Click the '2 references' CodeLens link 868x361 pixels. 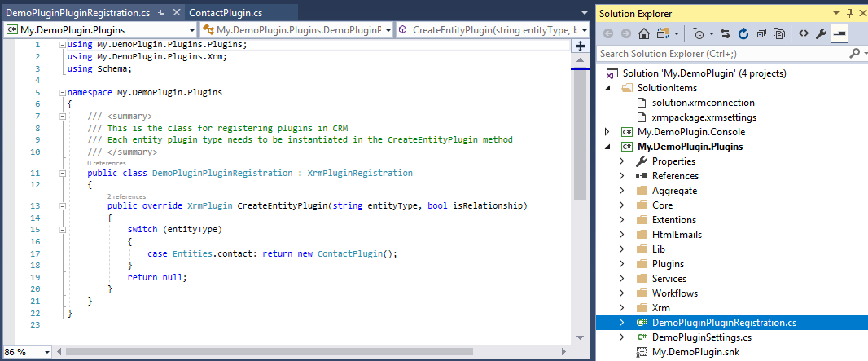(x=121, y=196)
